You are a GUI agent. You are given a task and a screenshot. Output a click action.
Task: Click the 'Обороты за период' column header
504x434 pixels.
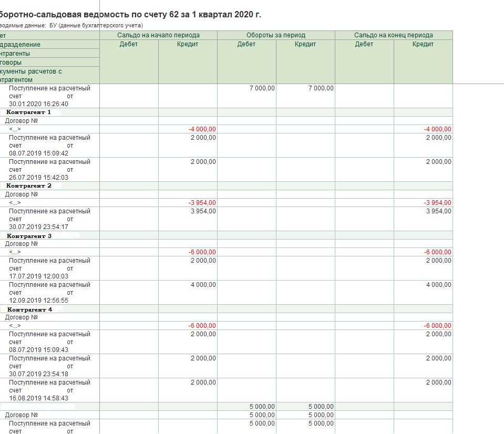click(x=276, y=35)
